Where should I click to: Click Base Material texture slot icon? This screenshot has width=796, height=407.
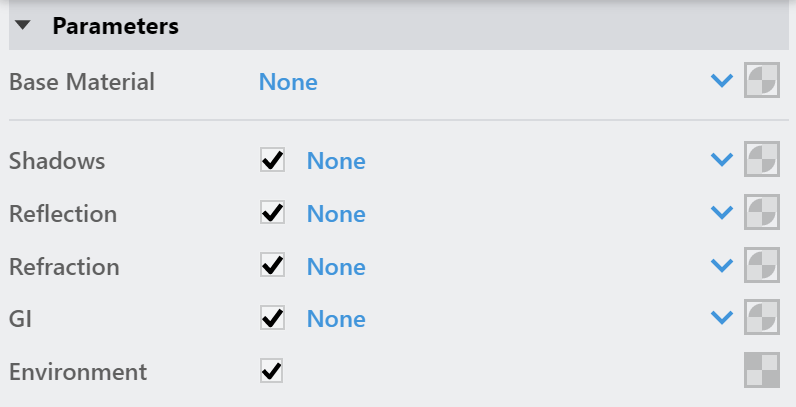point(761,80)
